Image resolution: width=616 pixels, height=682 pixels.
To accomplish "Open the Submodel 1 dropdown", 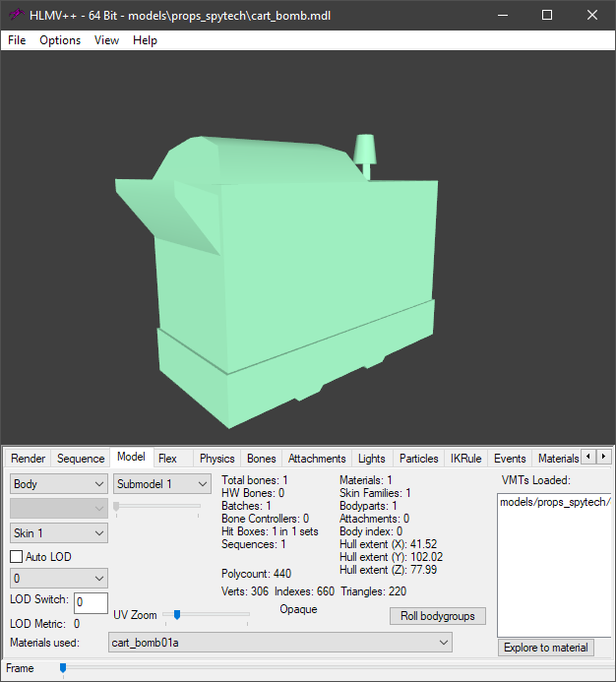I will tap(162, 483).
